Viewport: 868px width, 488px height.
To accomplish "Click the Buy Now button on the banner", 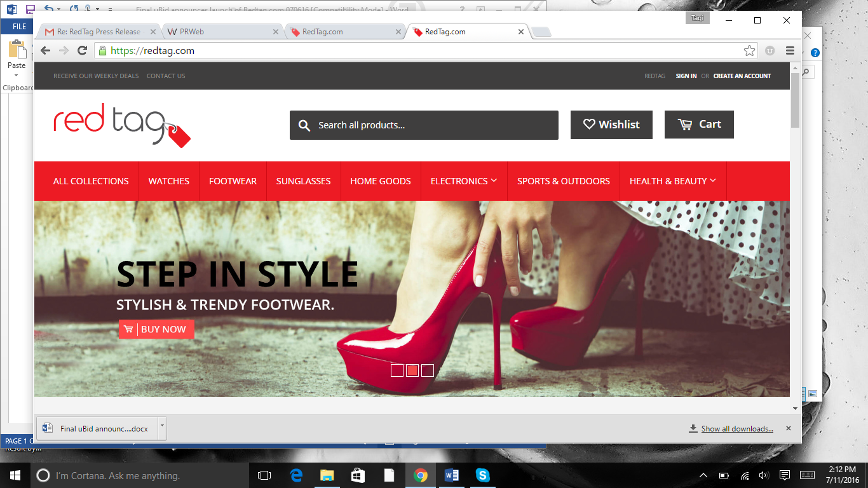I will (156, 329).
